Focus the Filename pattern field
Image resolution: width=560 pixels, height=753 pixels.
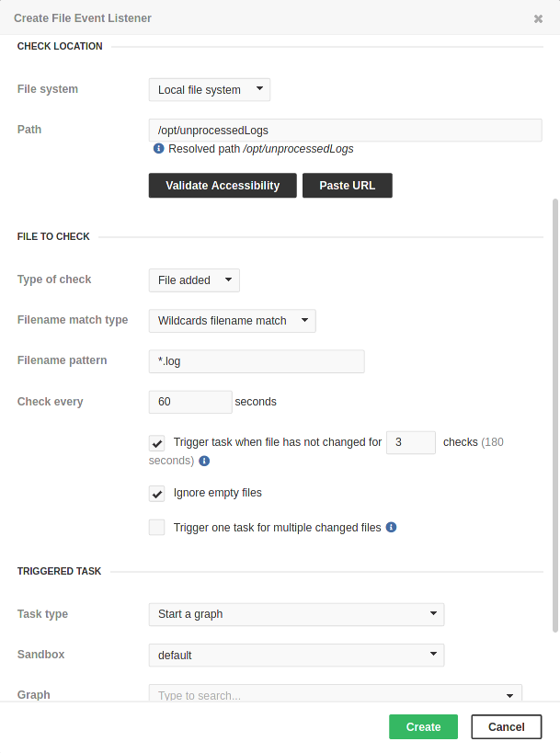tap(257, 361)
